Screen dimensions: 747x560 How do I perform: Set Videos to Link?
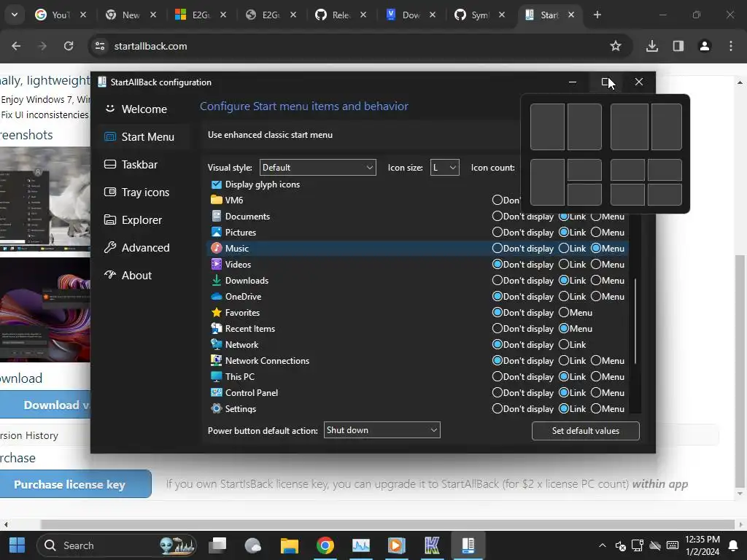(x=564, y=264)
